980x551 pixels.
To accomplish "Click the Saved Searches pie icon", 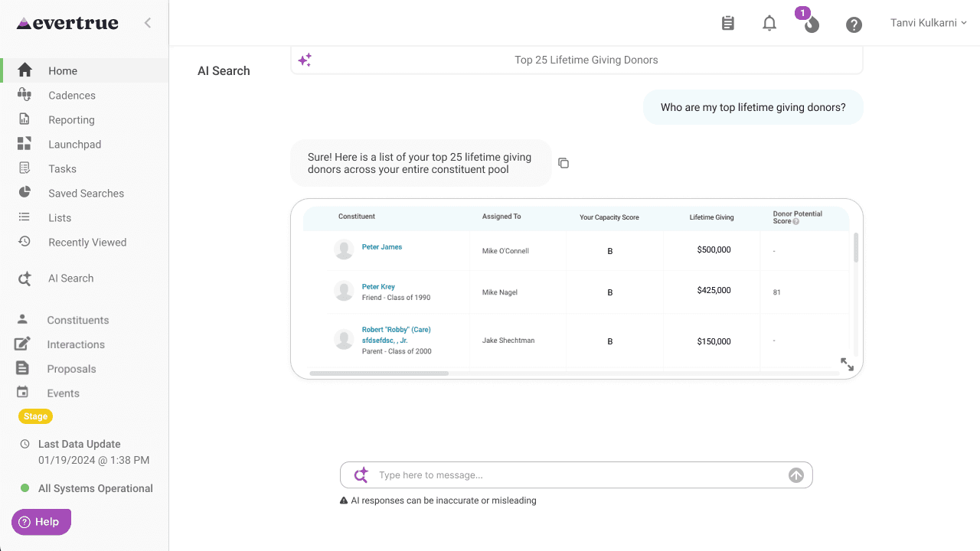I will (24, 192).
